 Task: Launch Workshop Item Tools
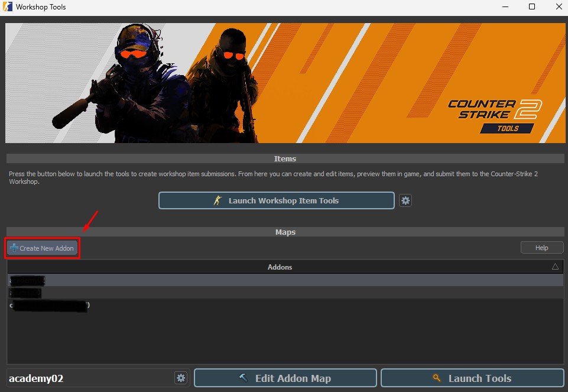[277, 200]
